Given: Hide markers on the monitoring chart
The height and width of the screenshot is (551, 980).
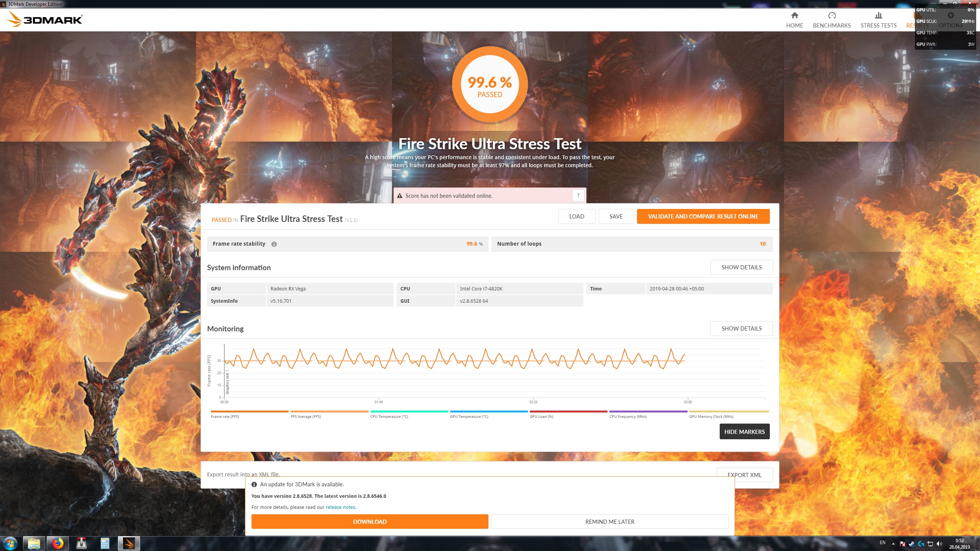Looking at the screenshot, I should click(744, 432).
